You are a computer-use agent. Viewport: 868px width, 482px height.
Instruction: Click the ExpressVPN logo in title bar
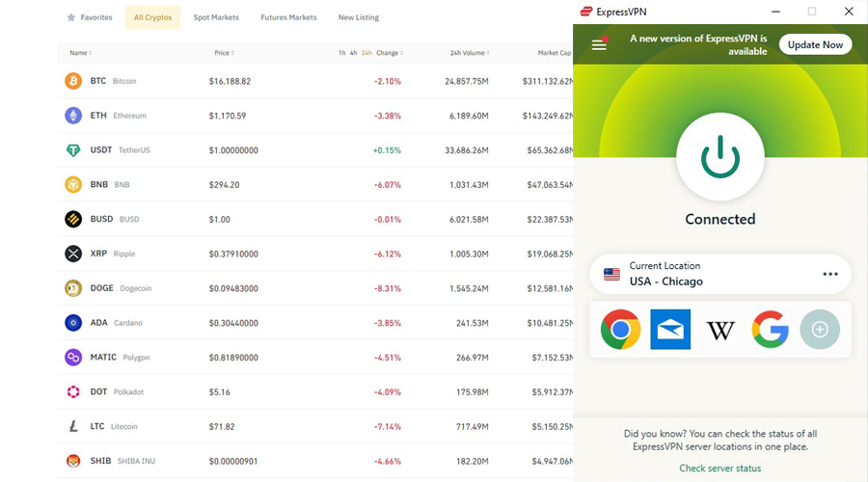click(x=585, y=12)
